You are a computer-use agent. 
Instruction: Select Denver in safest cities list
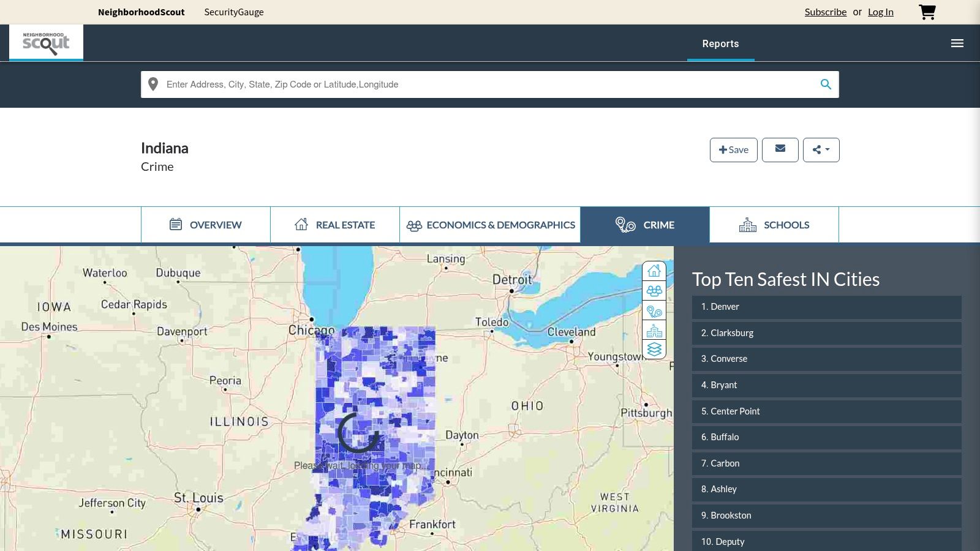(x=827, y=307)
